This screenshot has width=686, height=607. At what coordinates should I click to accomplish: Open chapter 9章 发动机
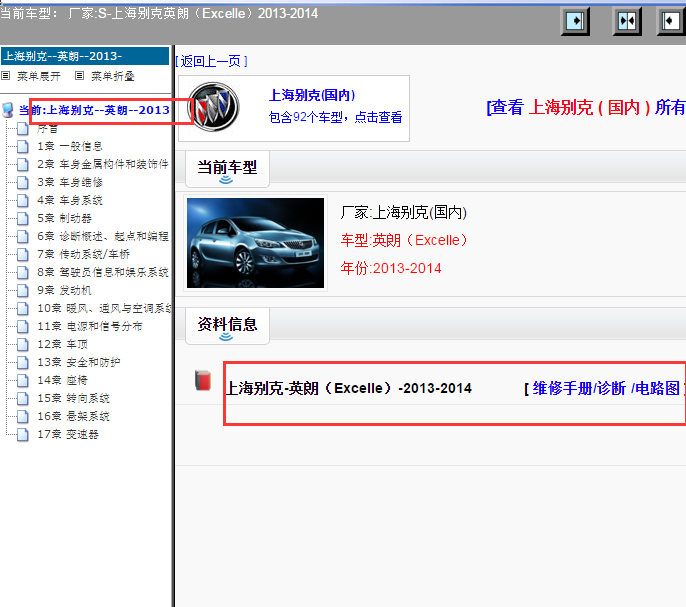pyautogui.click(x=64, y=290)
